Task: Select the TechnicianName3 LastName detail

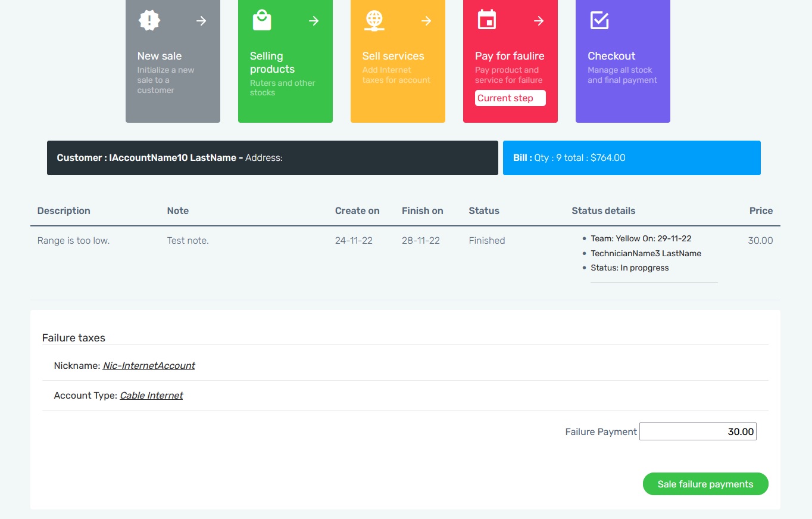Action: click(x=646, y=253)
